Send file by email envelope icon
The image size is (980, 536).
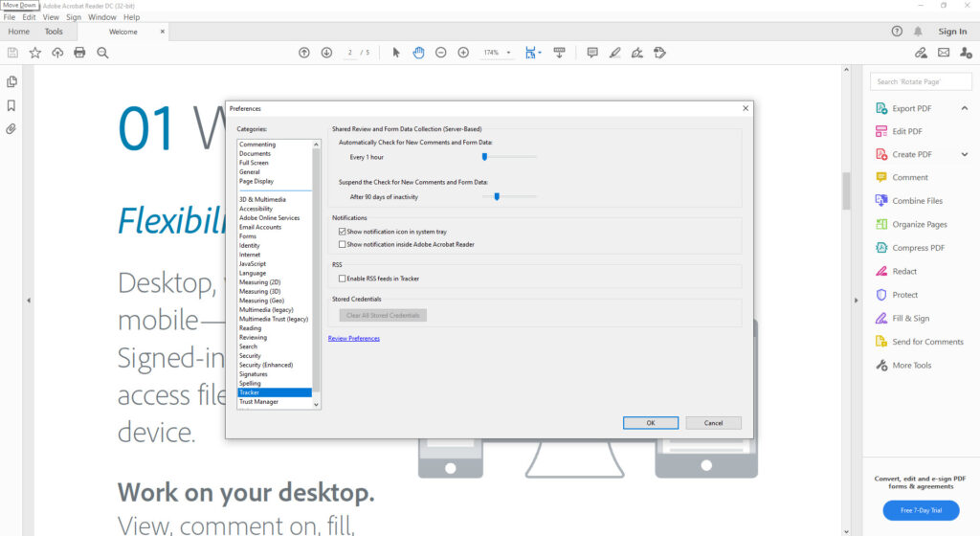coord(944,53)
